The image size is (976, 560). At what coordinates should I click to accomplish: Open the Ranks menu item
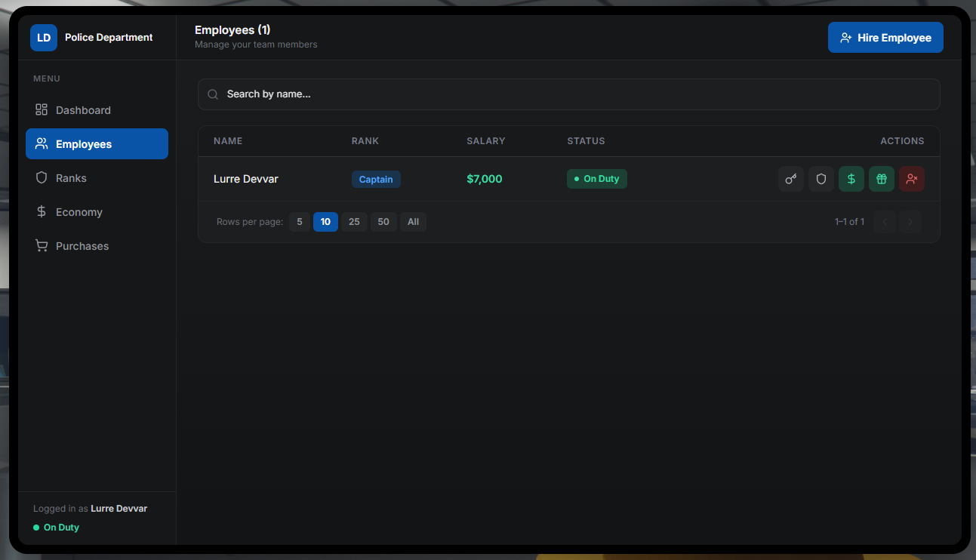coord(97,178)
